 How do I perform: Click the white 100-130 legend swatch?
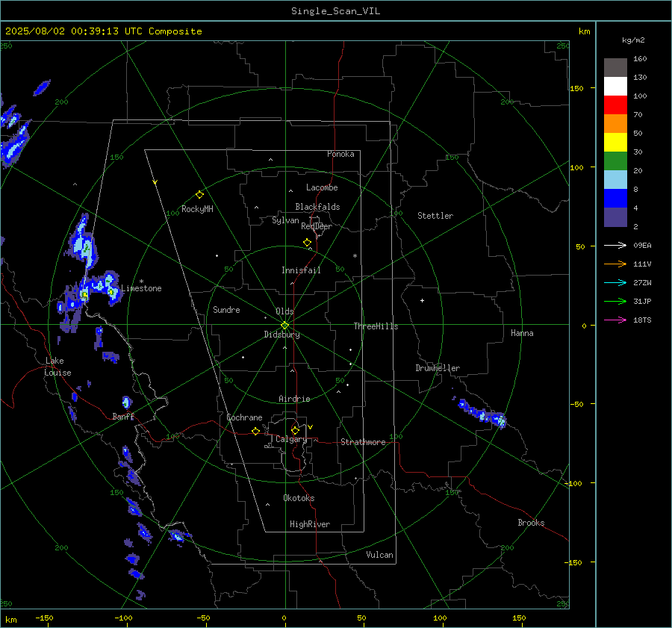[615, 87]
